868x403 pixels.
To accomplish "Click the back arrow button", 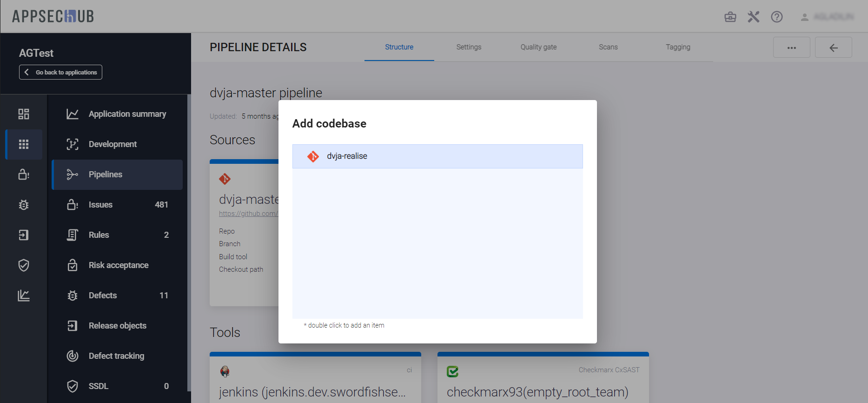I will [833, 47].
